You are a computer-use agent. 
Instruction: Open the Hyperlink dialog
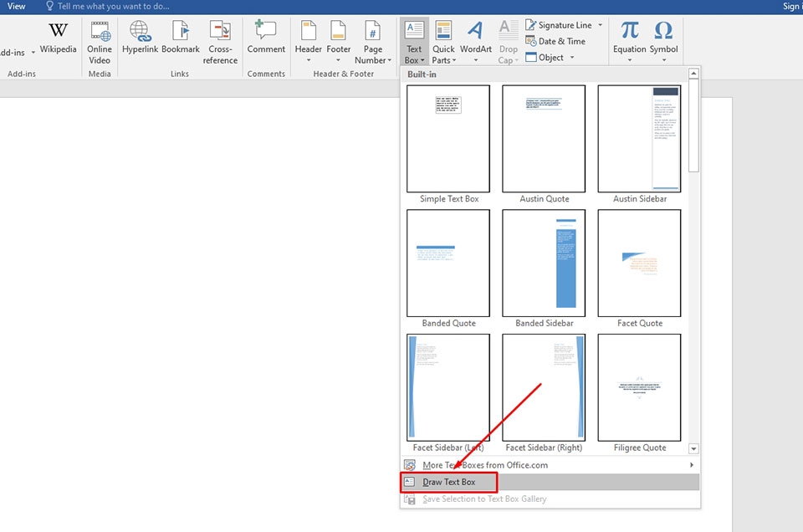tap(140, 38)
